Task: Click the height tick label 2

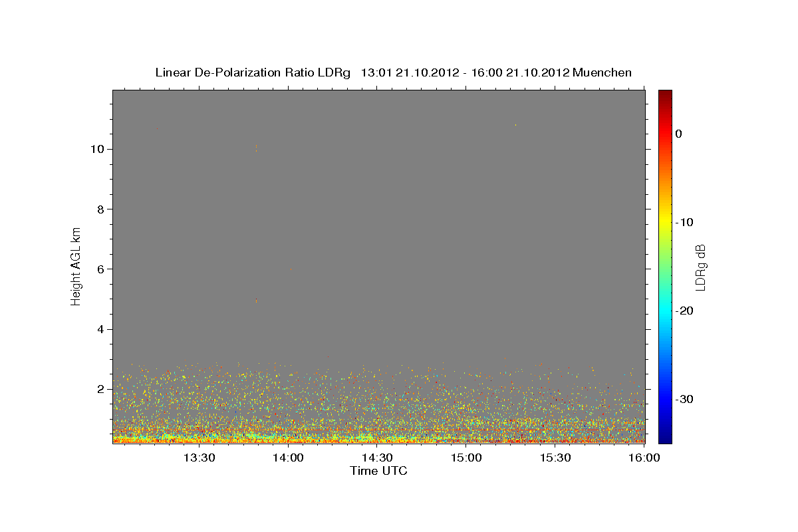Action: [100, 389]
